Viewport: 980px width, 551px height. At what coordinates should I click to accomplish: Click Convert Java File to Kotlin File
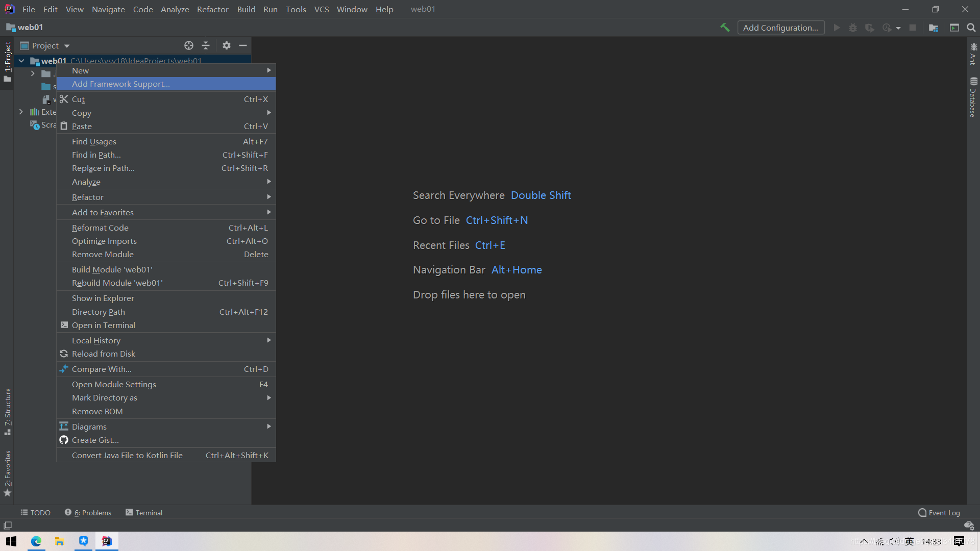(x=127, y=455)
